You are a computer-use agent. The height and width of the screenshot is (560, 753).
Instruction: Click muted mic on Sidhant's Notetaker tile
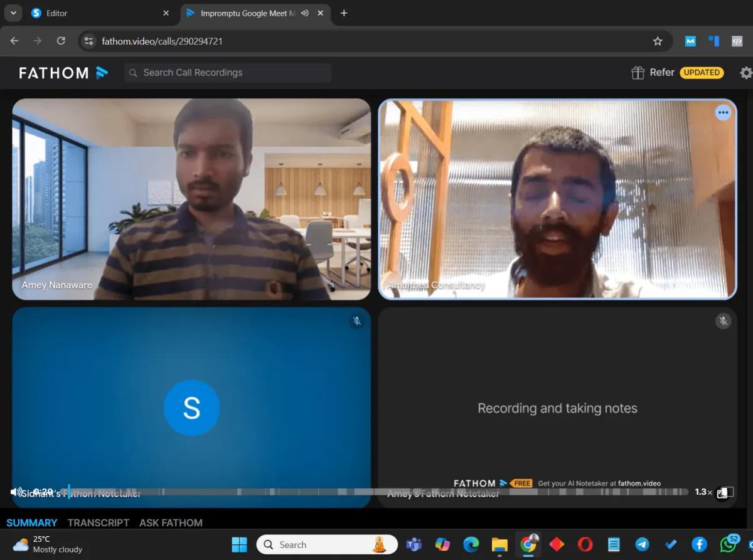356,321
